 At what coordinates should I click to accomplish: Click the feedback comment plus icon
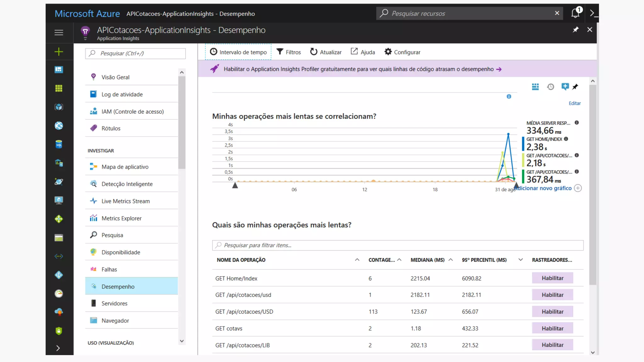coord(565,87)
